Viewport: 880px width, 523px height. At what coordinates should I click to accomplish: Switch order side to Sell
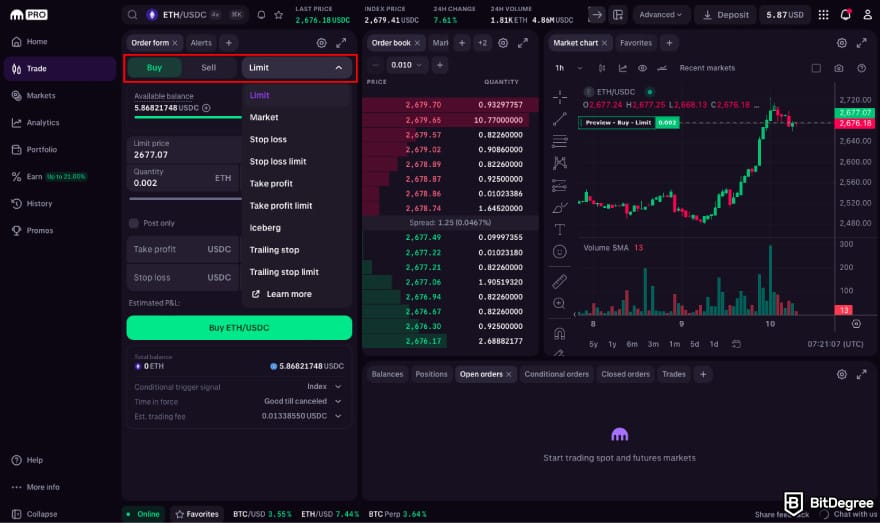point(209,67)
